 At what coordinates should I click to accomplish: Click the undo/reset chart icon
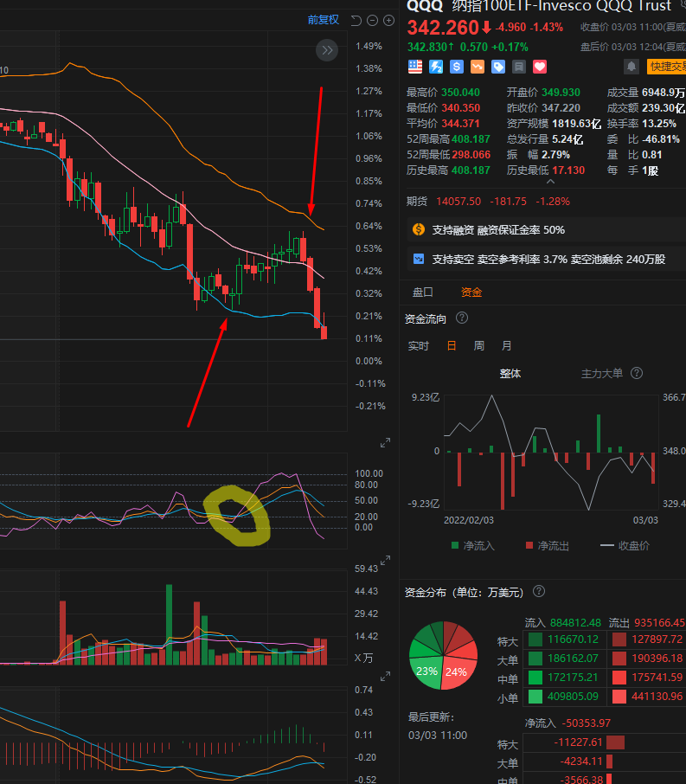click(x=356, y=21)
